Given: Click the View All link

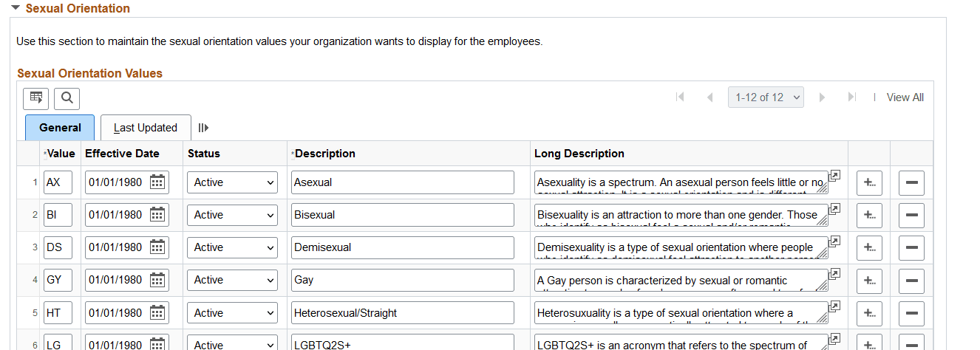Looking at the screenshot, I should pos(905,97).
